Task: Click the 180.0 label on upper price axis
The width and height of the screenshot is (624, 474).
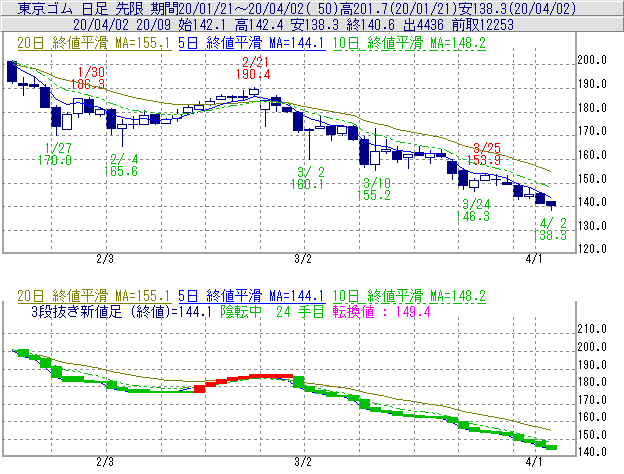Action: [593, 108]
